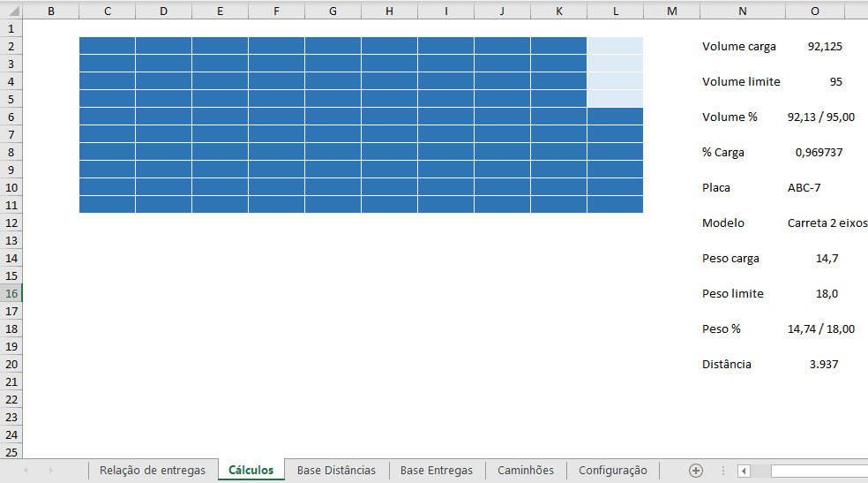Click light blue cell L5
The height and width of the screenshot is (483, 868).
[616, 99]
